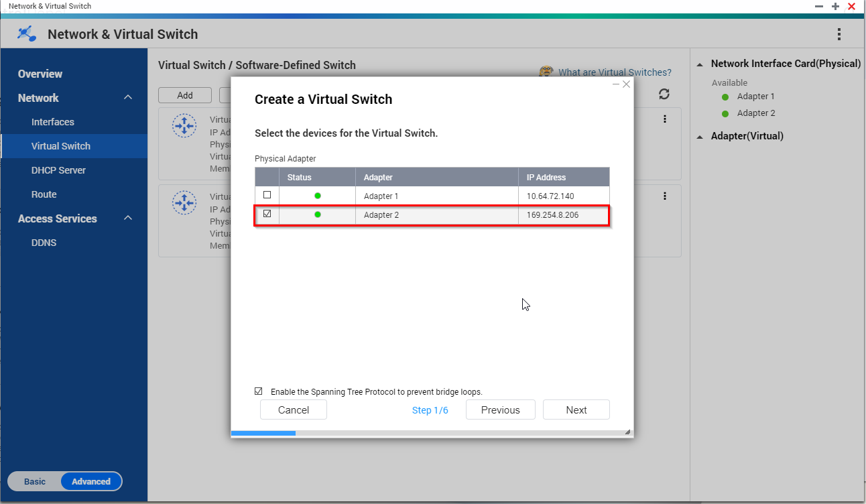Disable the Spanning Tree Protocol checkbox

coord(259,391)
